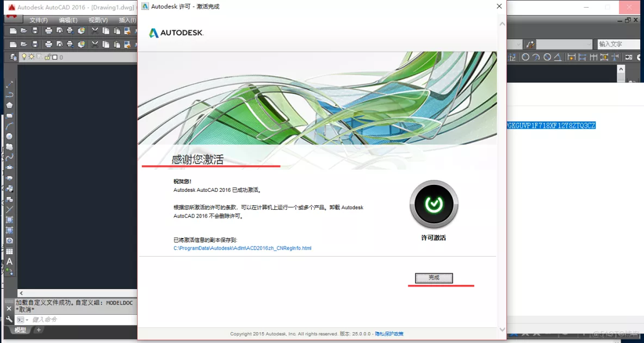Add a new layout with the plus tab

pyautogui.click(x=39, y=330)
